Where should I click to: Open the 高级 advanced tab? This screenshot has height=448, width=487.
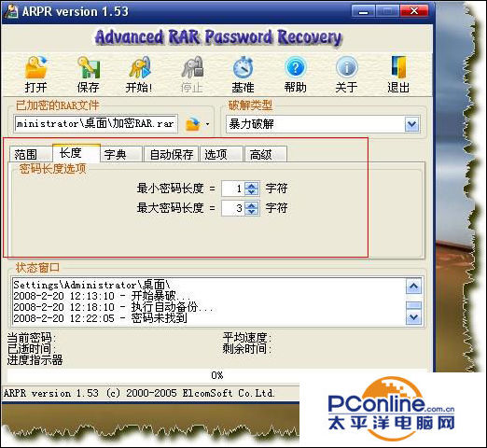pyautogui.click(x=266, y=154)
